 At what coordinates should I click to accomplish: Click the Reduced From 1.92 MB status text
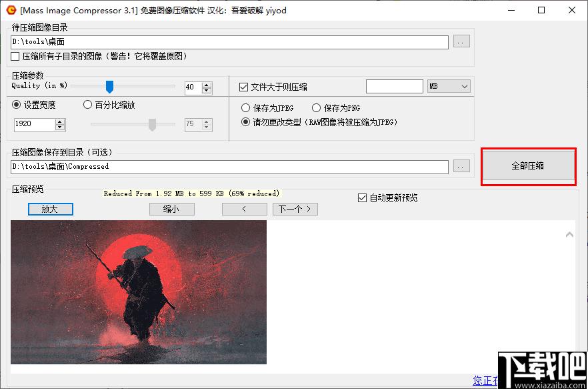[x=192, y=193]
